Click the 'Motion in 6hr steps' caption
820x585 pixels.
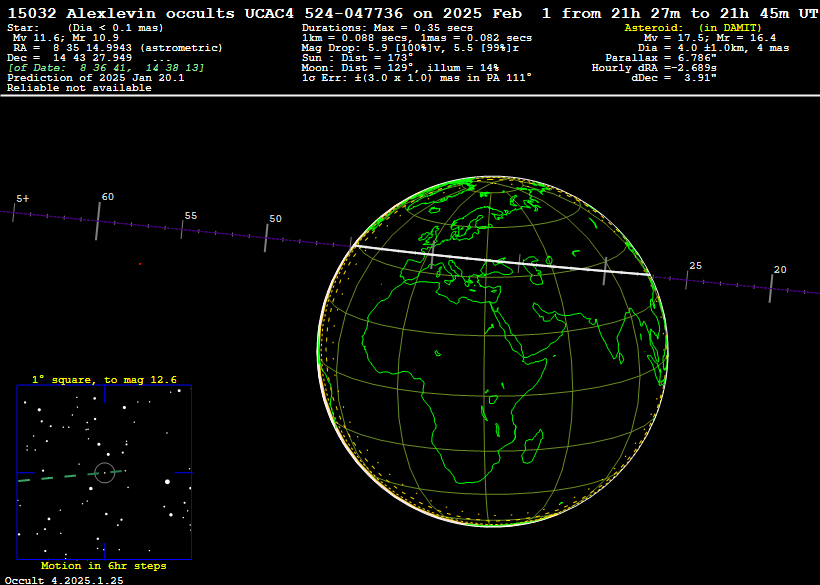click(104, 566)
